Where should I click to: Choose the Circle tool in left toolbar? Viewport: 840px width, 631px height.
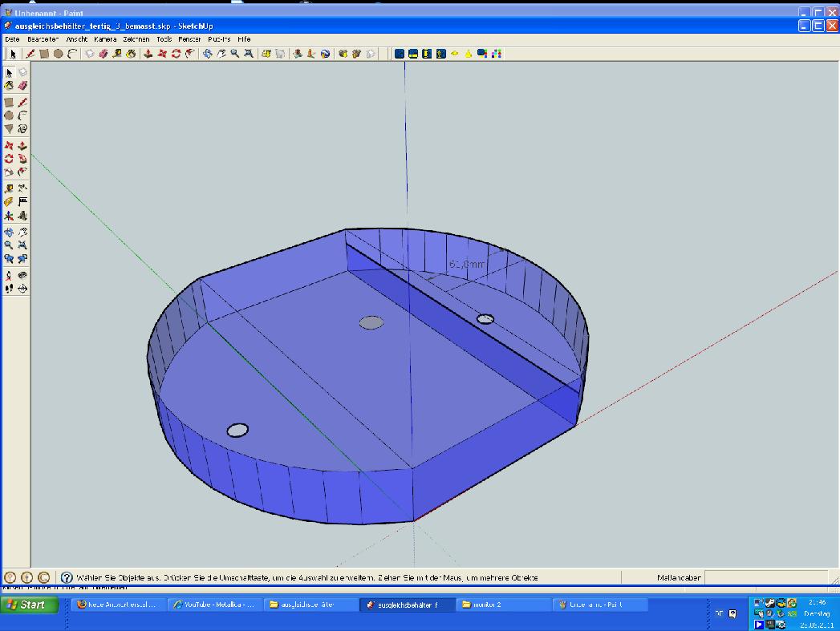pyautogui.click(x=9, y=115)
